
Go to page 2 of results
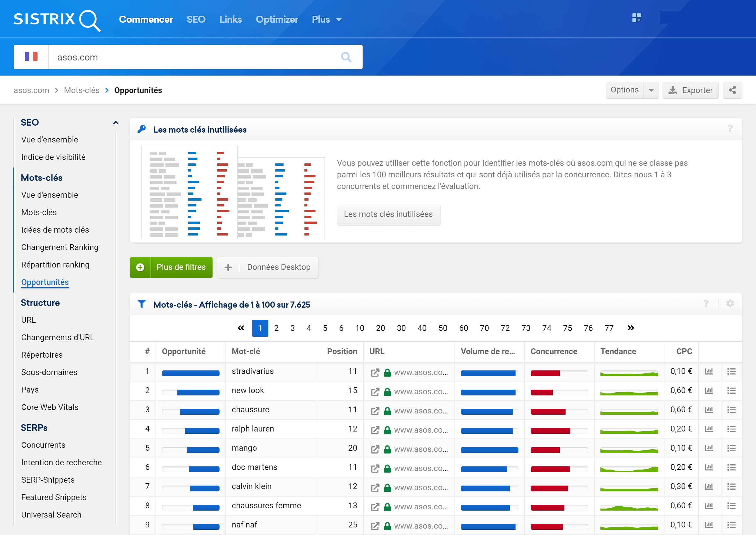tap(276, 328)
